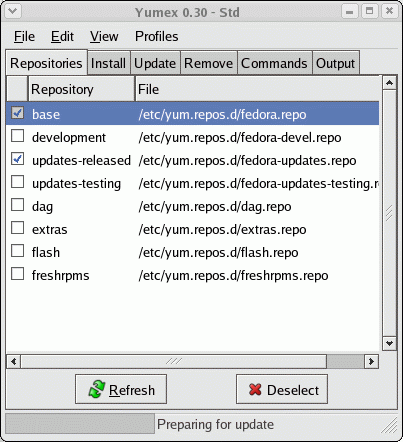Select the flash repository name
Viewport: 403px width, 442px height.
[46, 252]
